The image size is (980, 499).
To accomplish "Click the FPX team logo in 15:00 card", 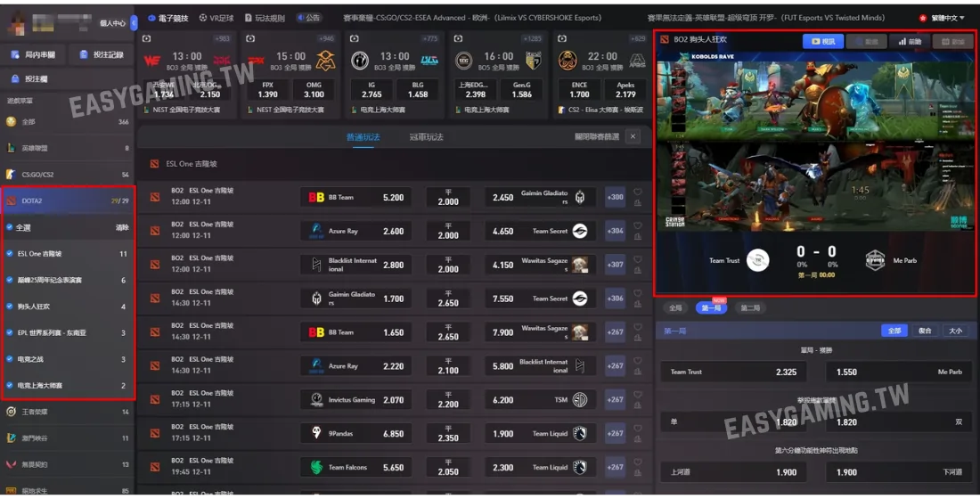I will click(x=257, y=61).
